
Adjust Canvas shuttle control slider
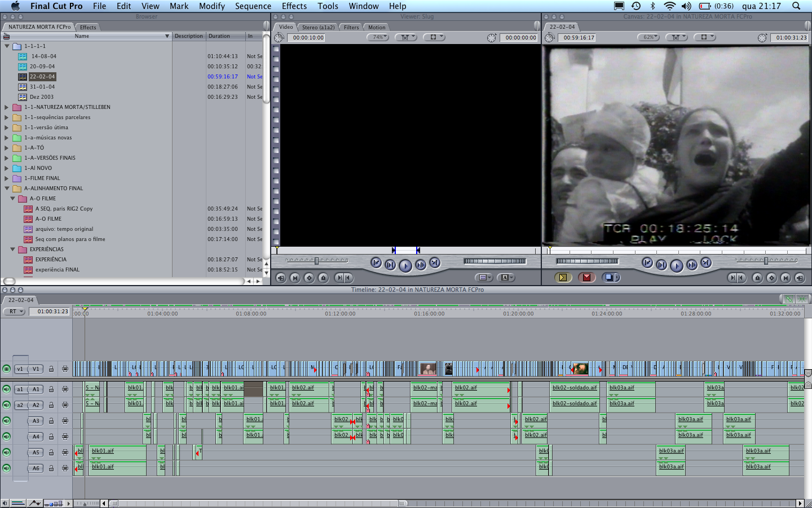pyautogui.click(x=766, y=261)
